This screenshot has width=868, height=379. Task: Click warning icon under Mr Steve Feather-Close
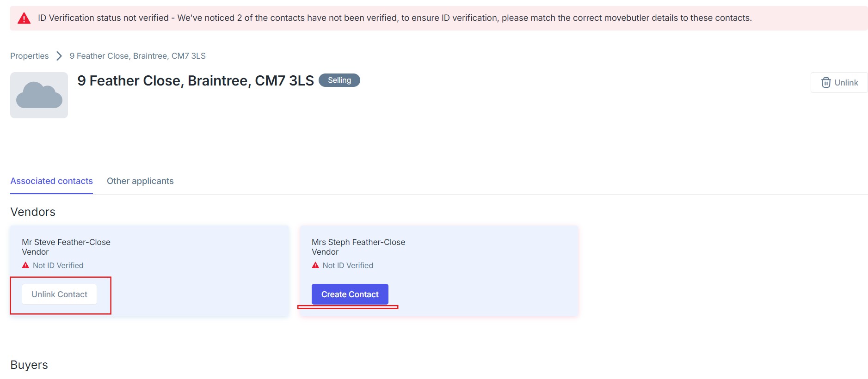pyautogui.click(x=25, y=265)
